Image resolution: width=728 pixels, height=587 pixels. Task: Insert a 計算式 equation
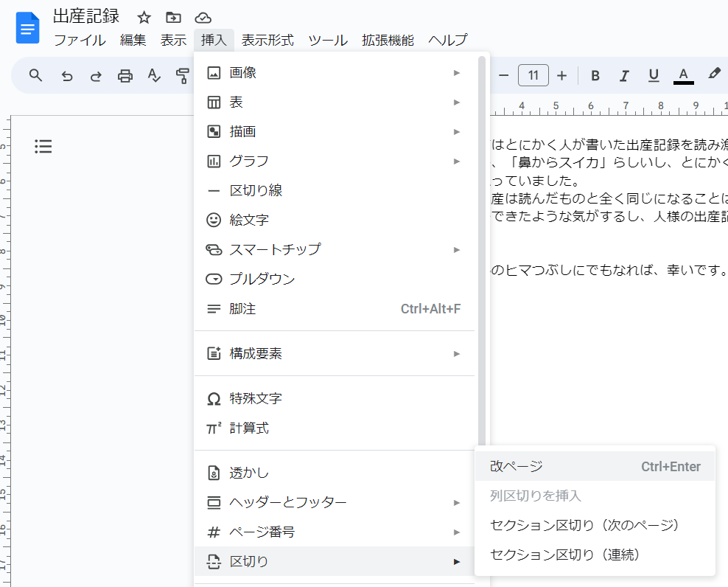click(x=335, y=428)
